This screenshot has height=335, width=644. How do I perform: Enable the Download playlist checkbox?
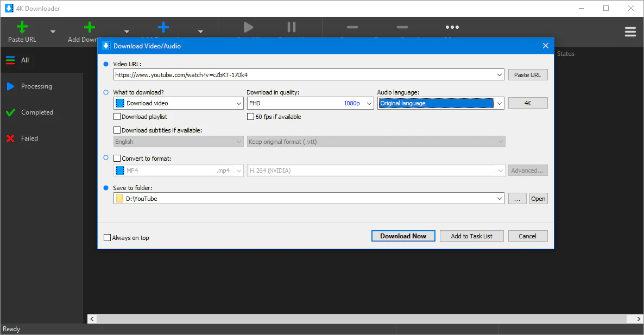click(x=117, y=117)
